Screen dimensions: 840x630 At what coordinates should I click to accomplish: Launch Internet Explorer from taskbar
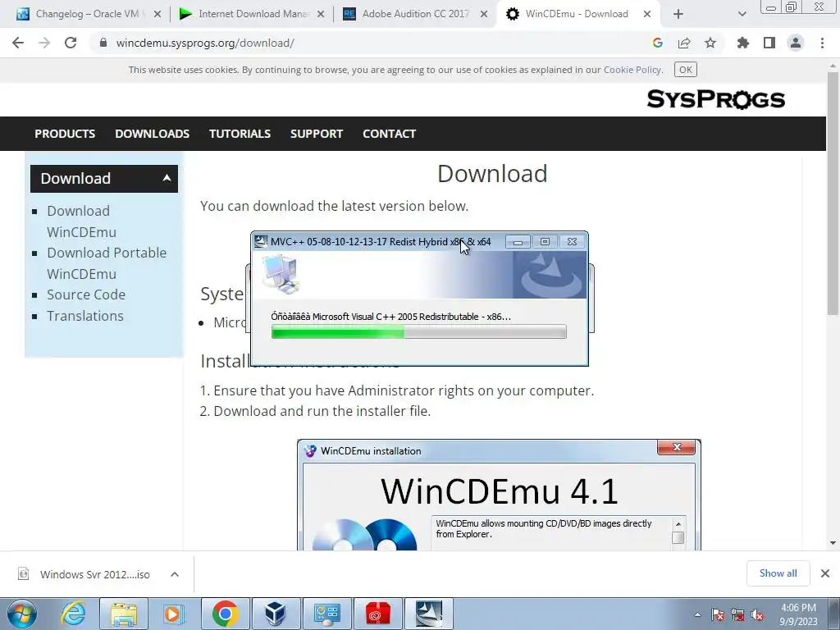(73, 614)
